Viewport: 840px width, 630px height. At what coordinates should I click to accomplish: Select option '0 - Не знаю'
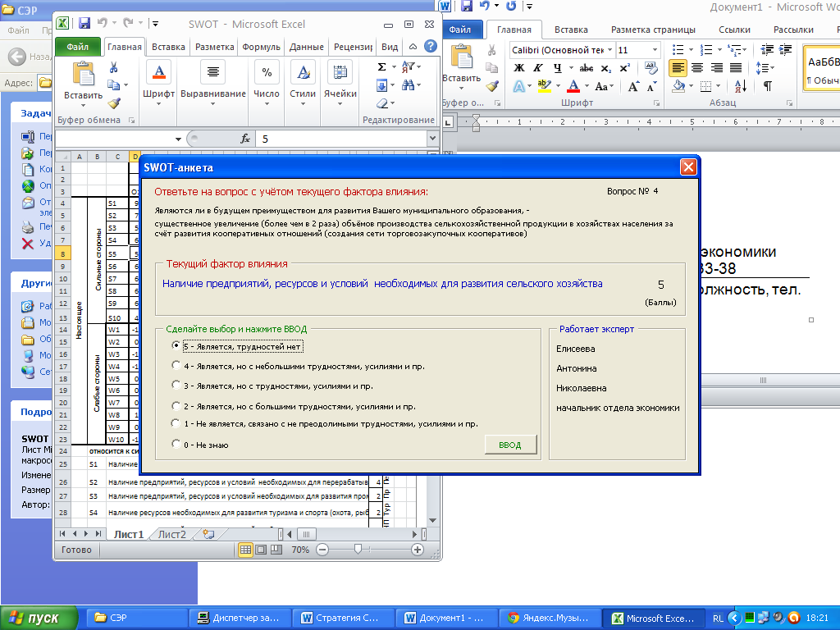(x=176, y=444)
